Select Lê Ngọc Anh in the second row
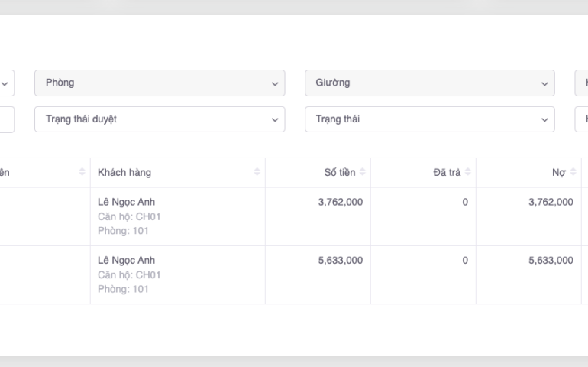Screen dimensions: 588x367 [x=126, y=260]
